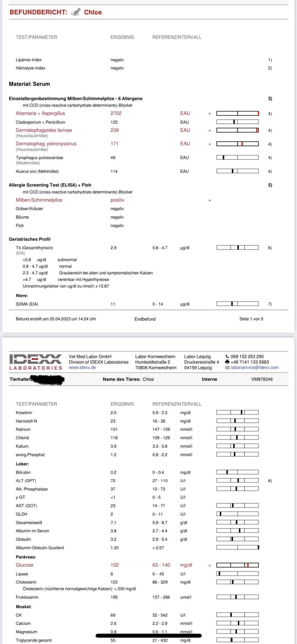Viewport: 297px width, 644px height.
Task: Click the Alternaria + Aspergillus row label
Action: 40,113
